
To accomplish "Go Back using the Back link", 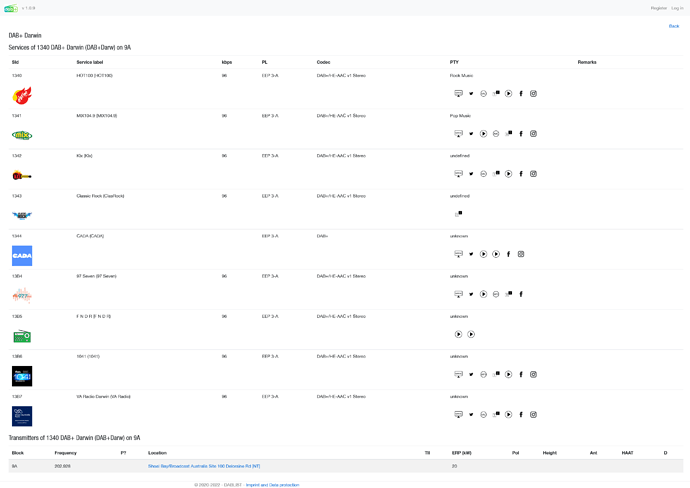I will click(673, 26).
